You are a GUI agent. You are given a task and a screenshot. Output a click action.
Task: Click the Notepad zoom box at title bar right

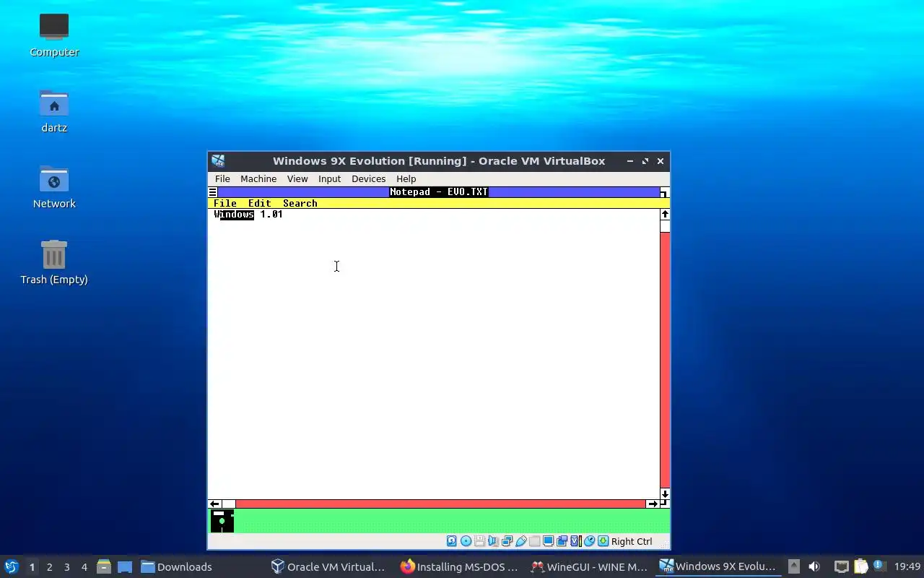664,192
